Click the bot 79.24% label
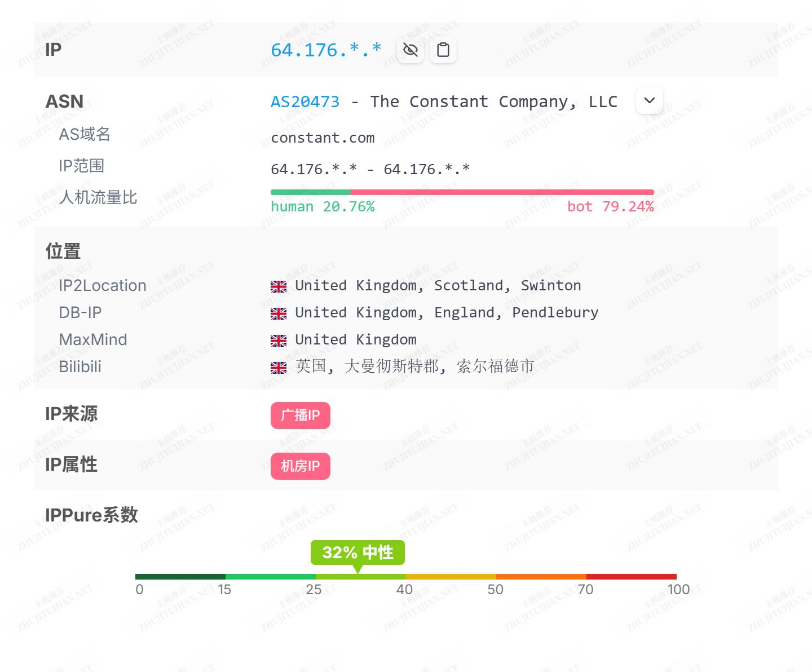This screenshot has width=812, height=672. [x=610, y=207]
